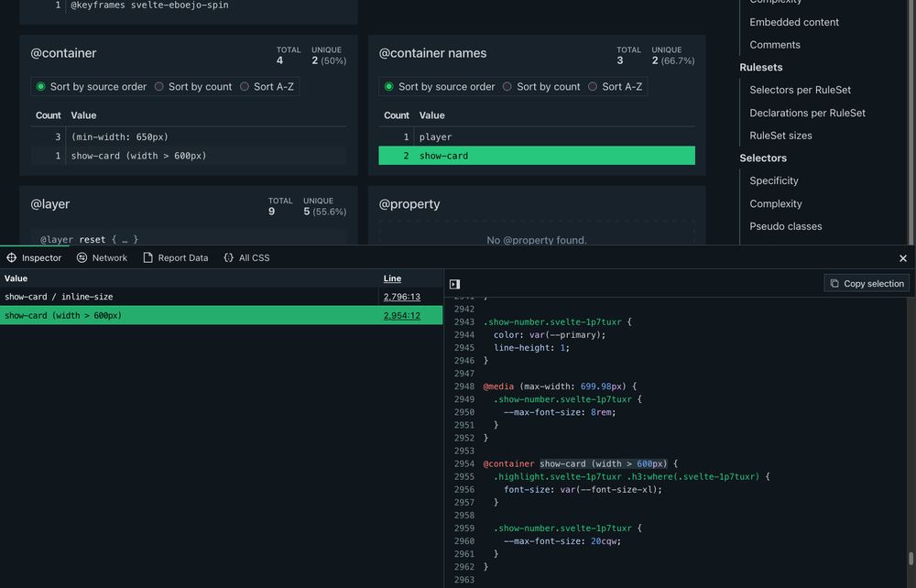916x588 pixels.
Task: Open Specificity in the sidebar
Action: pyautogui.click(x=773, y=181)
